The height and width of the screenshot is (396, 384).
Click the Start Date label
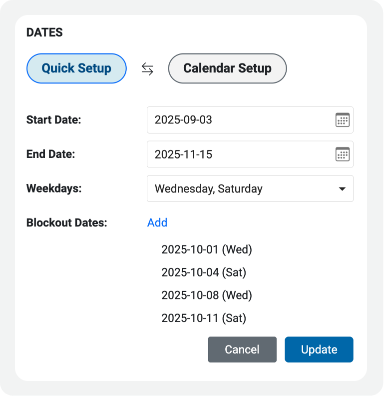click(54, 120)
